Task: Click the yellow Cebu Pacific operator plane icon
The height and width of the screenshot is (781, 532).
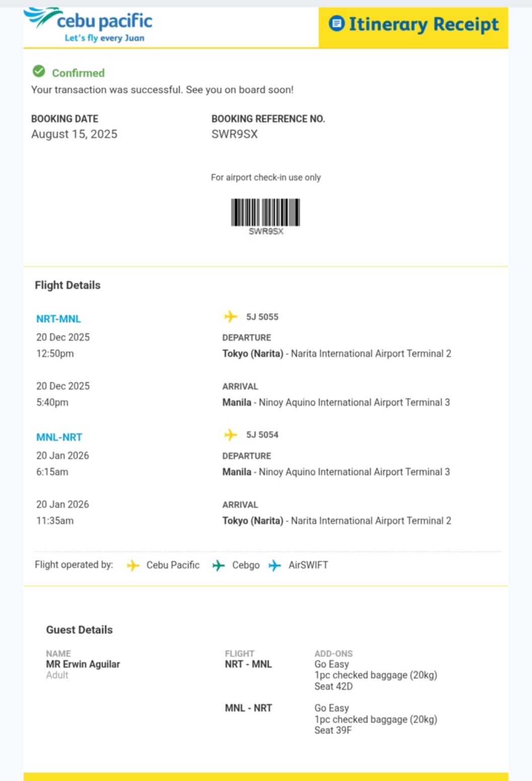Action: [x=133, y=565]
